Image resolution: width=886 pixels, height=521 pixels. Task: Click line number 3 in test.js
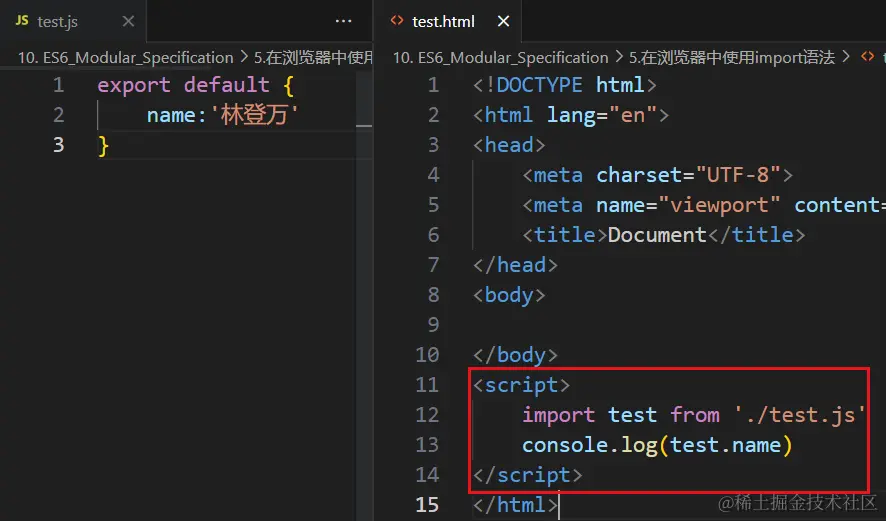click(58, 145)
